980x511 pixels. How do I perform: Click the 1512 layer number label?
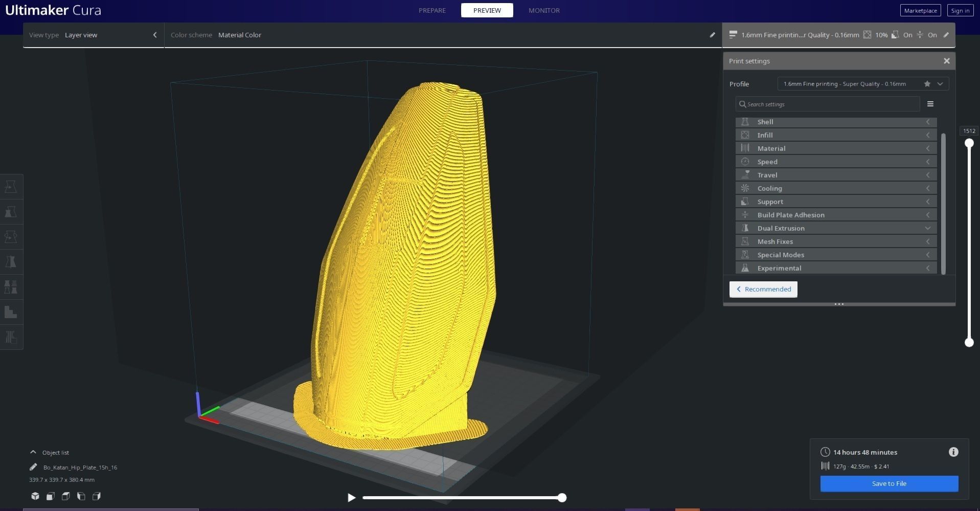click(969, 131)
